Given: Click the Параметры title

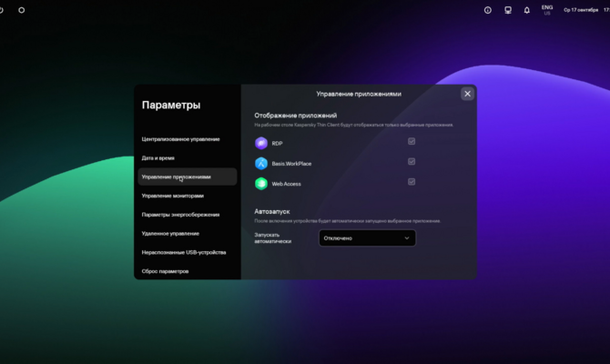Looking at the screenshot, I should (x=171, y=105).
